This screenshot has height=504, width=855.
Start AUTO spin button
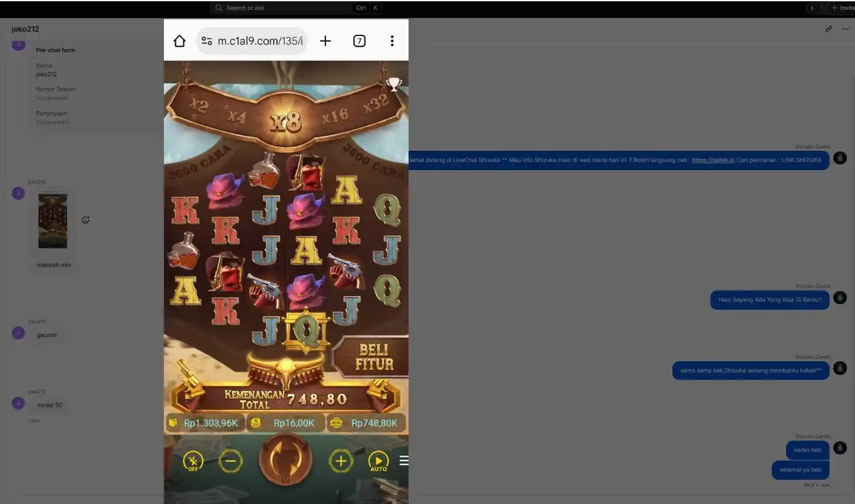click(x=378, y=461)
